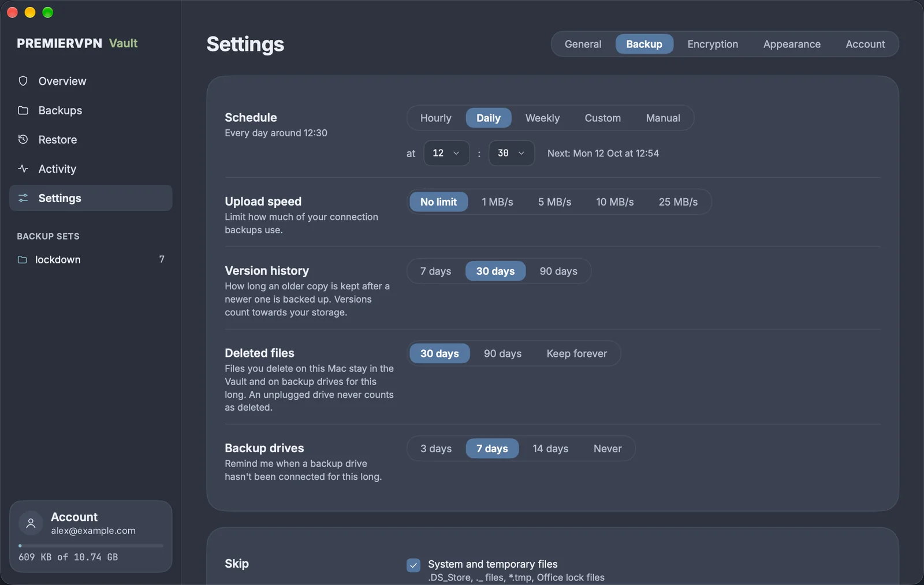The image size is (924, 585).
Task: Click the BACKUP SETS section header
Action: (x=48, y=236)
